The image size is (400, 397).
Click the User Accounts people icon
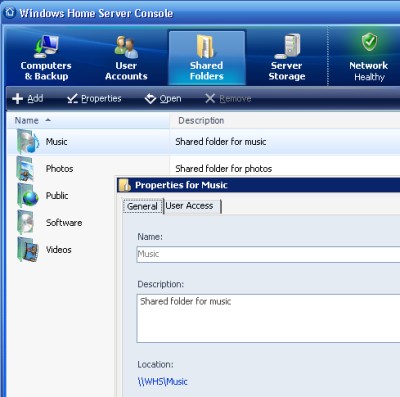click(x=126, y=47)
